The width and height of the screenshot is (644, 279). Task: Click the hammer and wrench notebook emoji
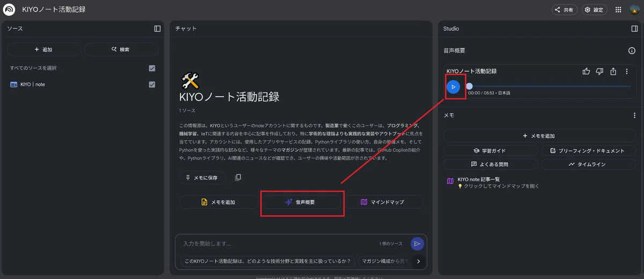coord(191,81)
